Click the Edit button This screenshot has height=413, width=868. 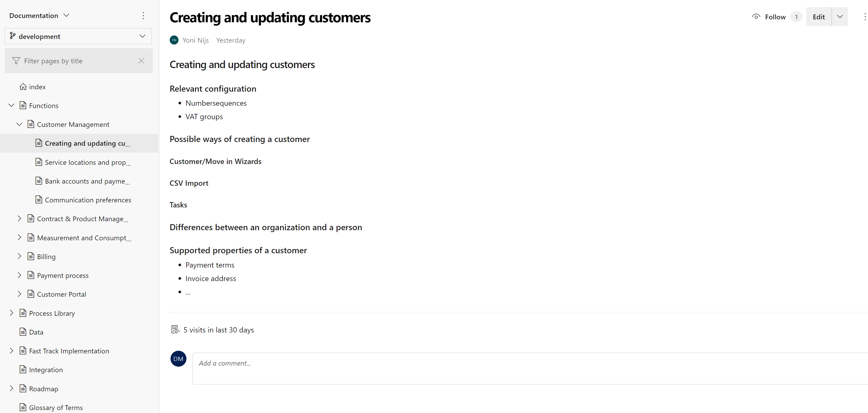pos(819,16)
